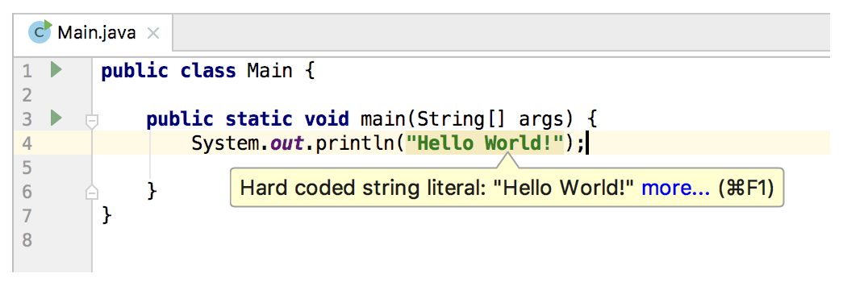Open the 'more...' link in the inspection tooltip
868x290 pixels.
[675, 188]
